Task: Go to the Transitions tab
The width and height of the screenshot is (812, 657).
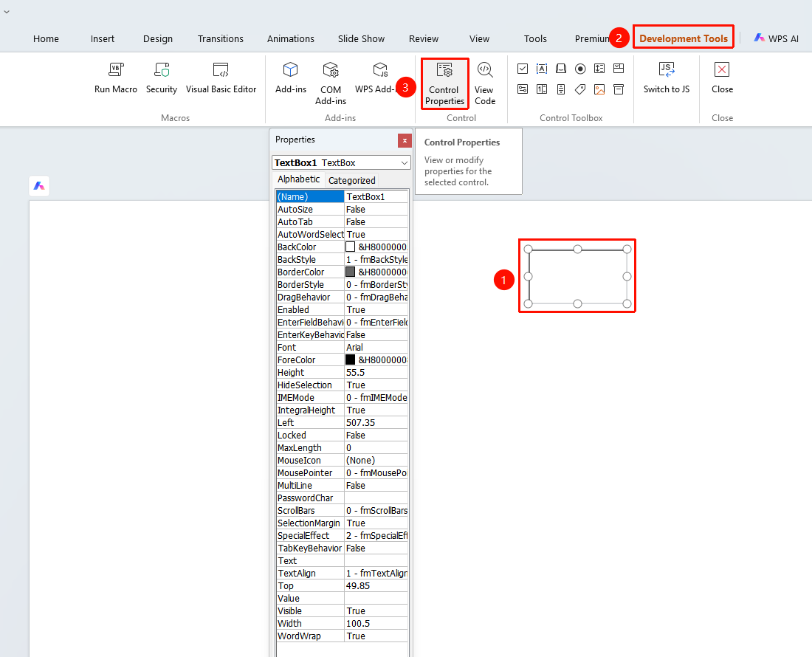Action: [x=221, y=39]
